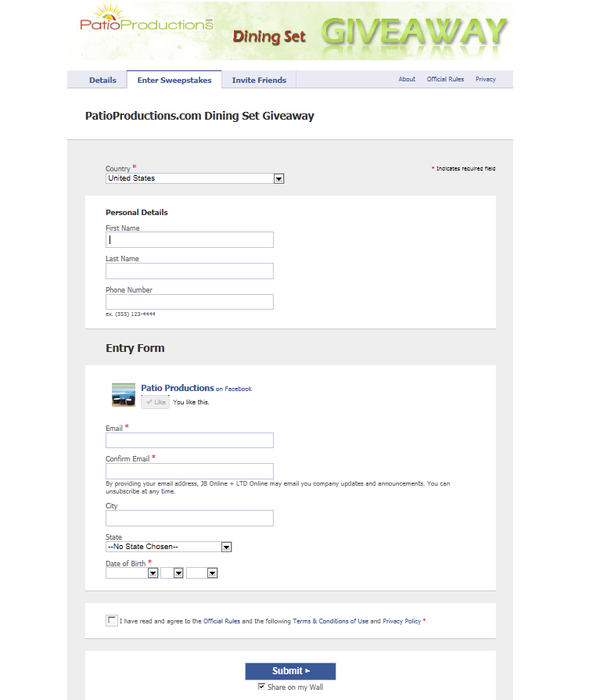Screen dimensions: 589x700
Task: Open the Details tab
Action: 102,80
